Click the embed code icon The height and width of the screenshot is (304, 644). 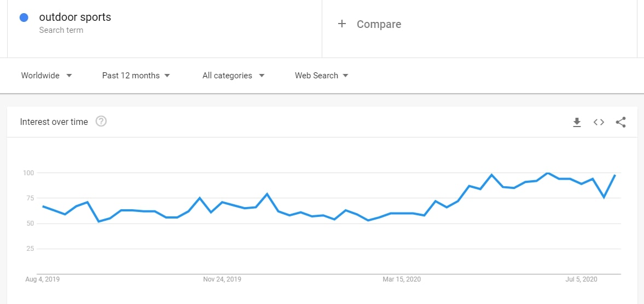(599, 122)
